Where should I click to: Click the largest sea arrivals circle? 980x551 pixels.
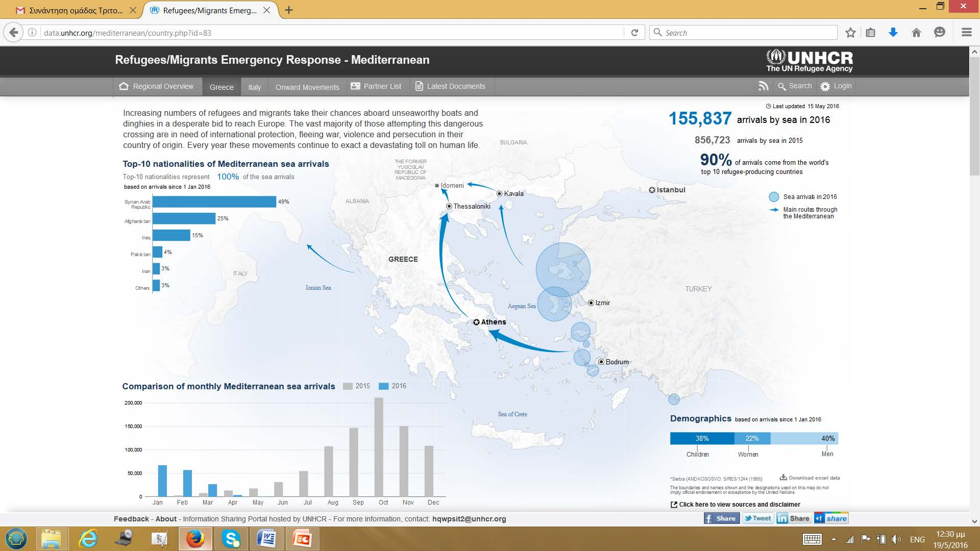click(x=563, y=269)
